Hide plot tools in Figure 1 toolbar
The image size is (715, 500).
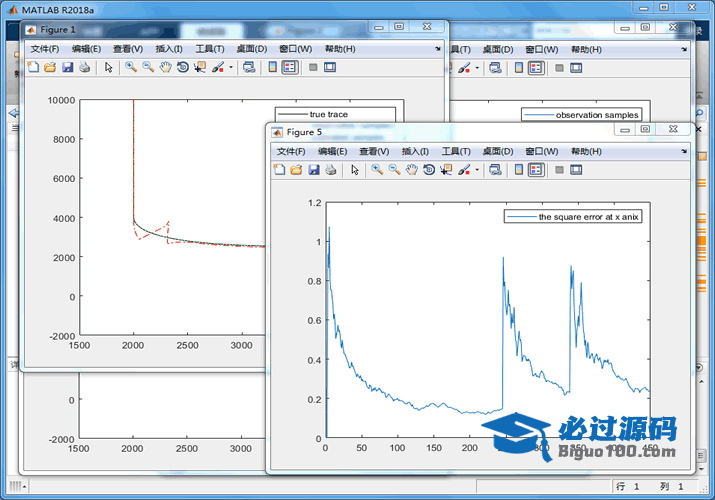pyautogui.click(x=313, y=67)
